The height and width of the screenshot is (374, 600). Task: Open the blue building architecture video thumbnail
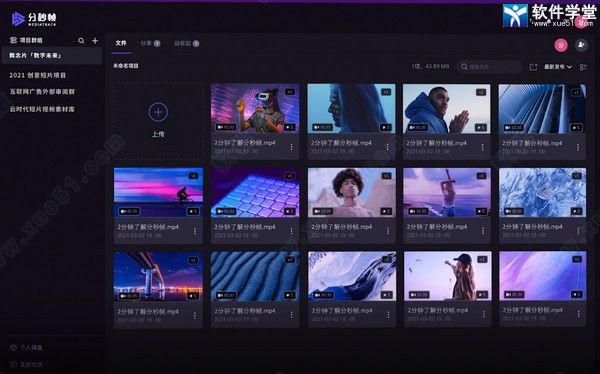542,109
